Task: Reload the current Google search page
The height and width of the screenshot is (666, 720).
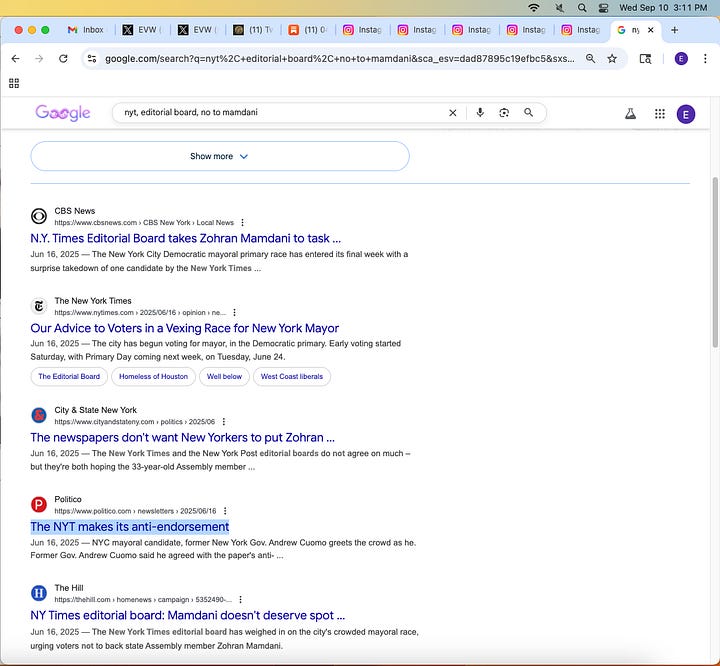Action: pyautogui.click(x=63, y=59)
